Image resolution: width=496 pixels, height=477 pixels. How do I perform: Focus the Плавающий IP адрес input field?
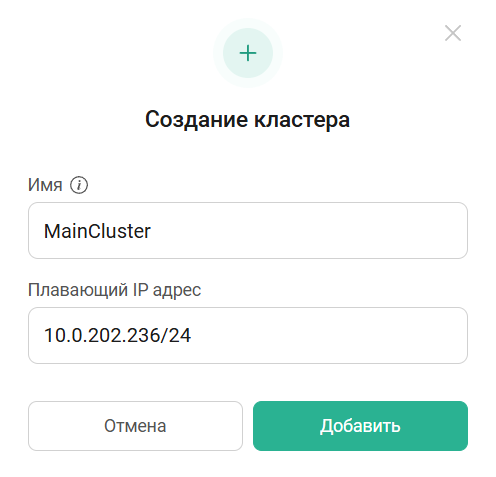pyautogui.click(x=248, y=335)
